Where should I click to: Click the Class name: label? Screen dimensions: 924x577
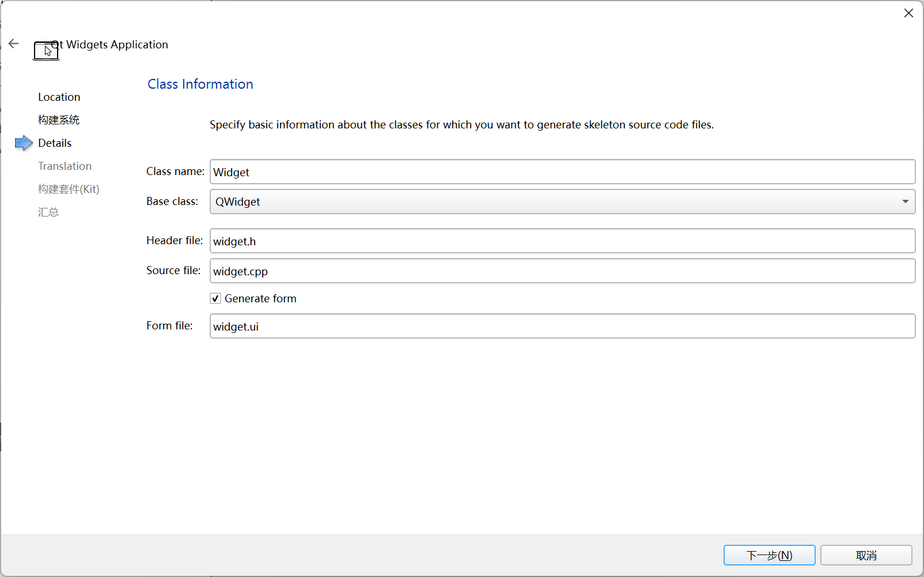tap(175, 171)
